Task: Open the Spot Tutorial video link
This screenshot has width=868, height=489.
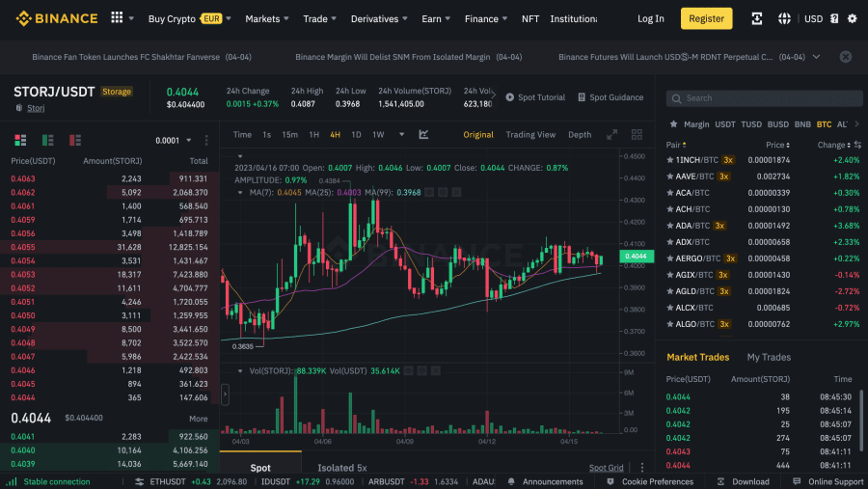Action: (x=534, y=96)
